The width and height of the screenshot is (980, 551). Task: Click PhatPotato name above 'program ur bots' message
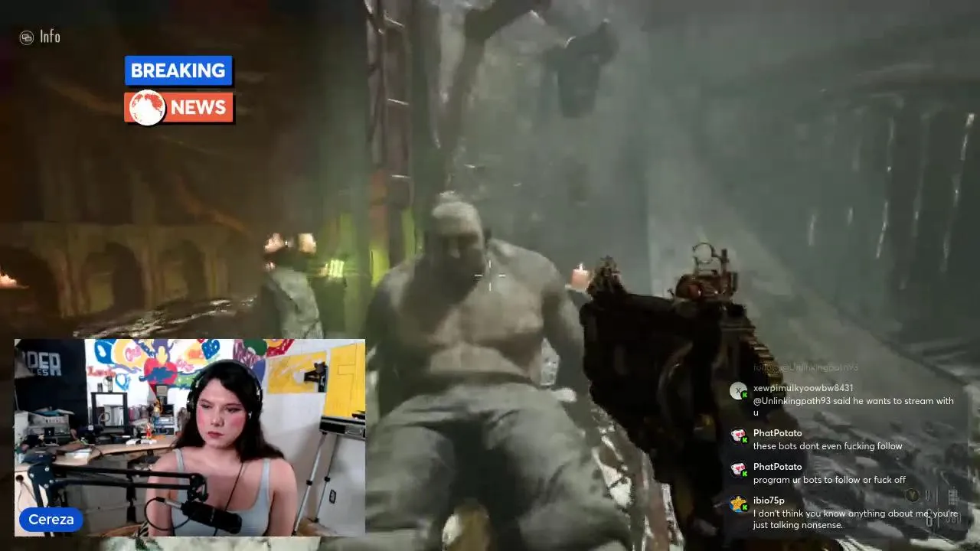(778, 467)
